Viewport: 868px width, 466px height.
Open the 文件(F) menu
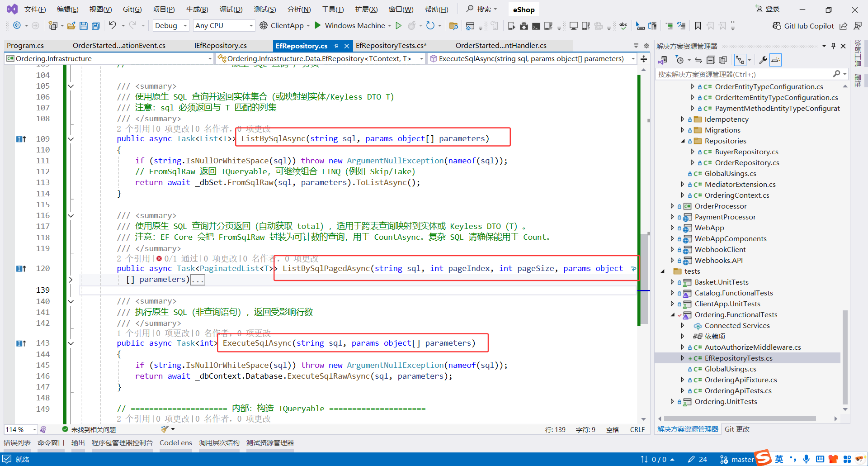(35, 10)
